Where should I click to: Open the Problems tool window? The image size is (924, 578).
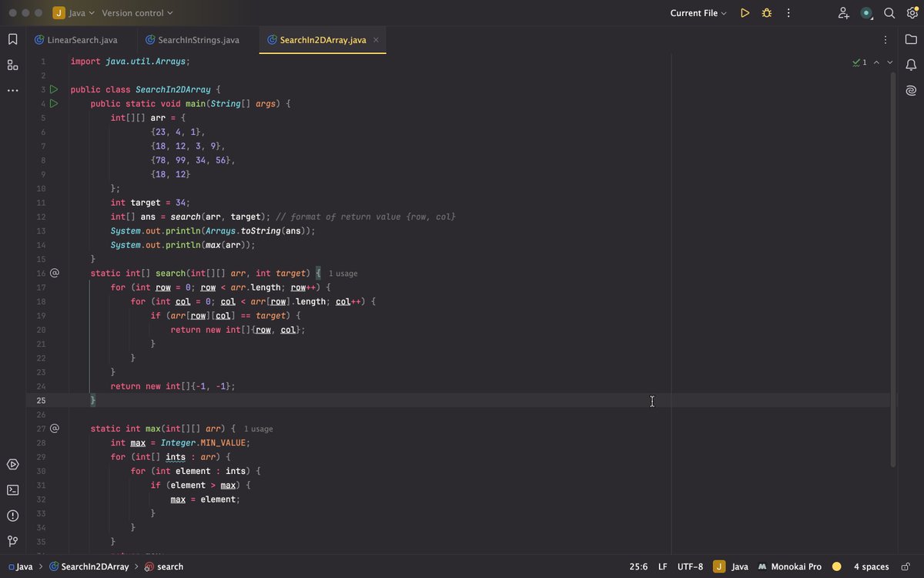(12, 516)
